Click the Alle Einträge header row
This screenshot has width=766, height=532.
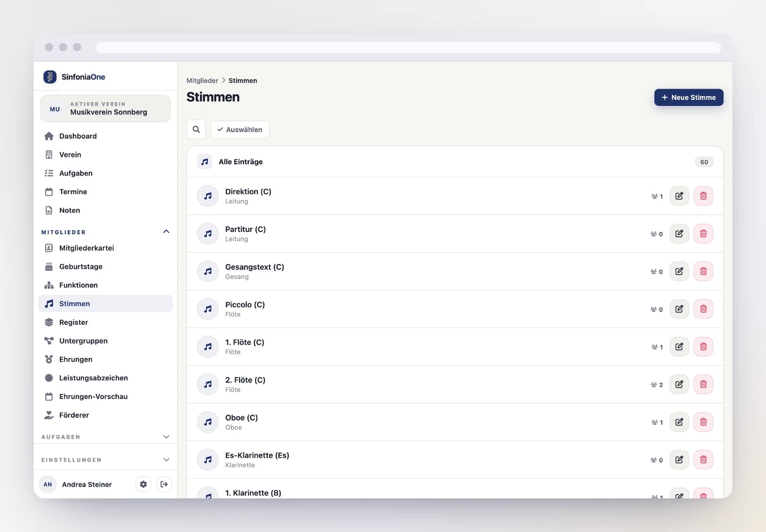[455, 162]
